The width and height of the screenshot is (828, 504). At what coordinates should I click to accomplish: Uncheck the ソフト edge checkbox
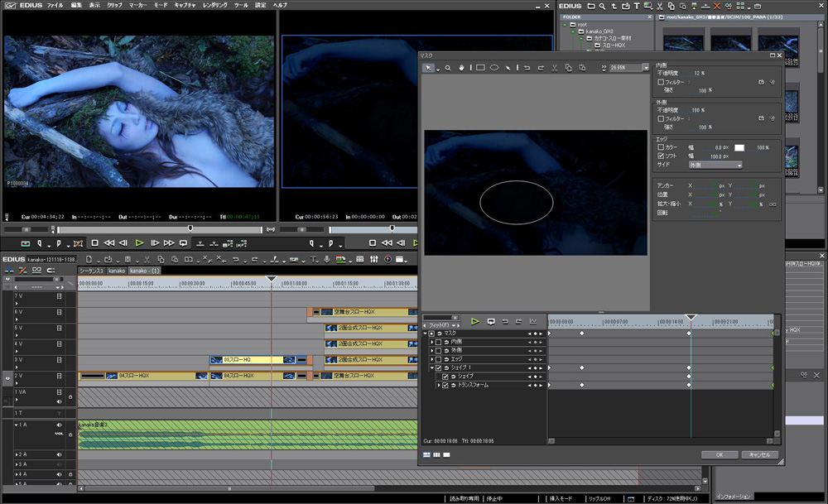click(661, 156)
